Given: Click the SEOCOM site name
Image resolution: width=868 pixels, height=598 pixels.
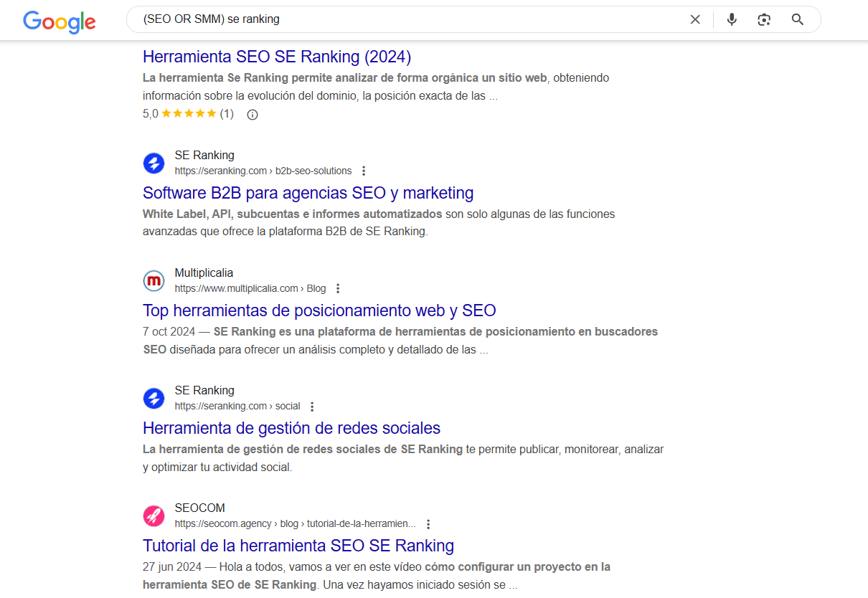Looking at the screenshot, I should (x=199, y=508).
